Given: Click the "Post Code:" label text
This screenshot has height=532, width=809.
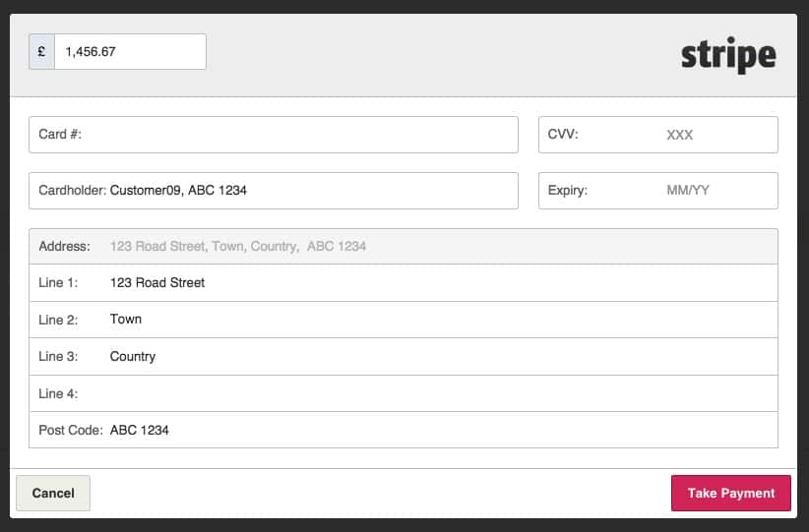Looking at the screenshot, I should [70, 430].
